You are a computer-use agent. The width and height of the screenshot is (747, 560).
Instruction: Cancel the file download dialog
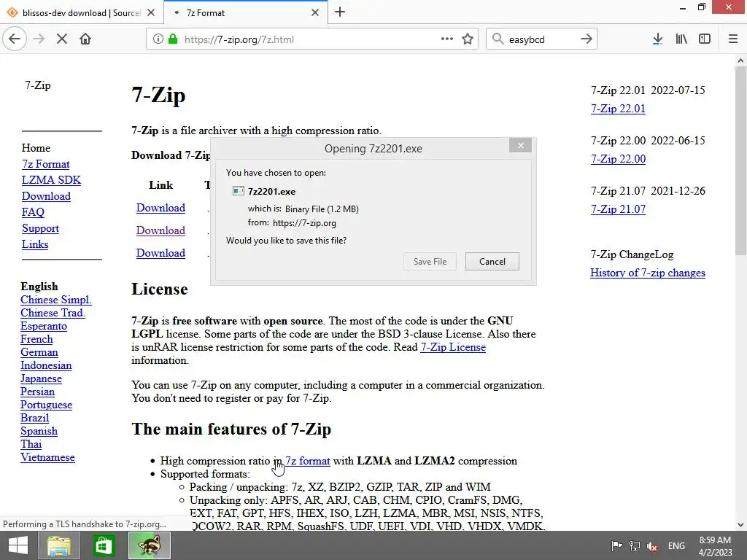492,262
